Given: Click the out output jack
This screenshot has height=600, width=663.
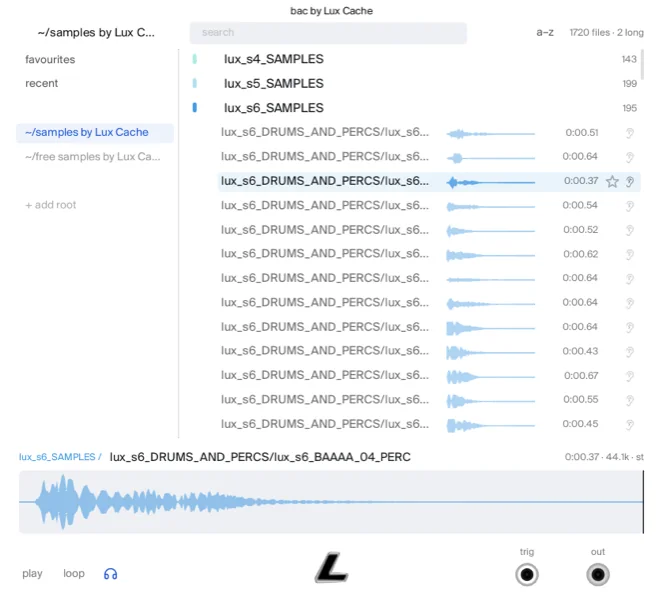Looking at the screenshot, I should point(598,575).
